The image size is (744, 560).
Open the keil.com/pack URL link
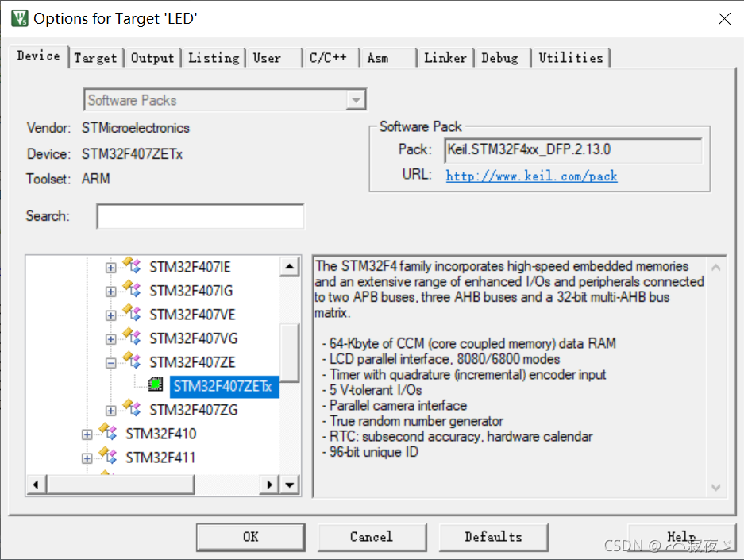531,176
